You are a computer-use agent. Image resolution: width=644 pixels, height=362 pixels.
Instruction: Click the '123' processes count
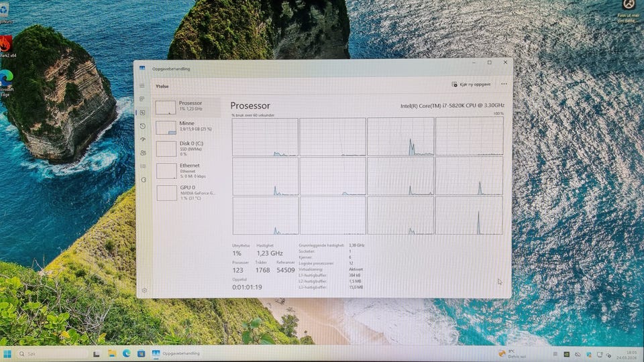tap(237, 270)
